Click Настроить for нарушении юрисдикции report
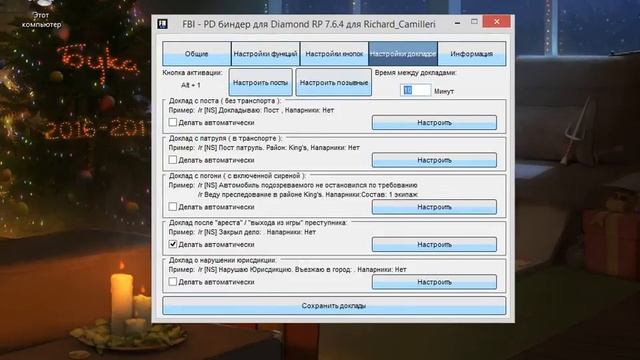 point(434,282)
